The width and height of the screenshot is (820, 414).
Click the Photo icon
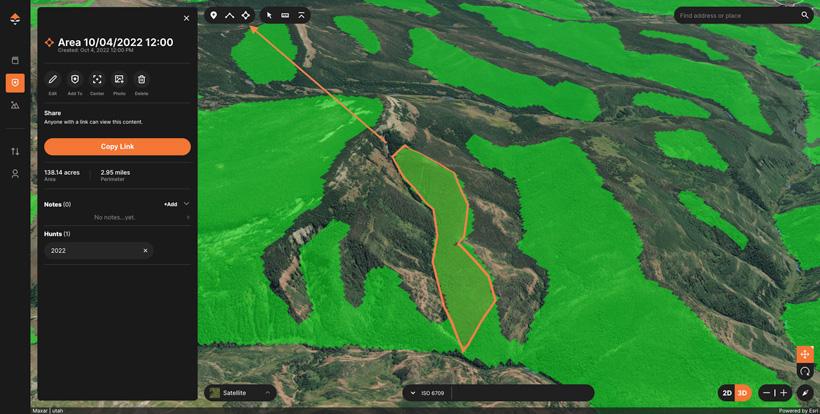click(x=119, y=79)
